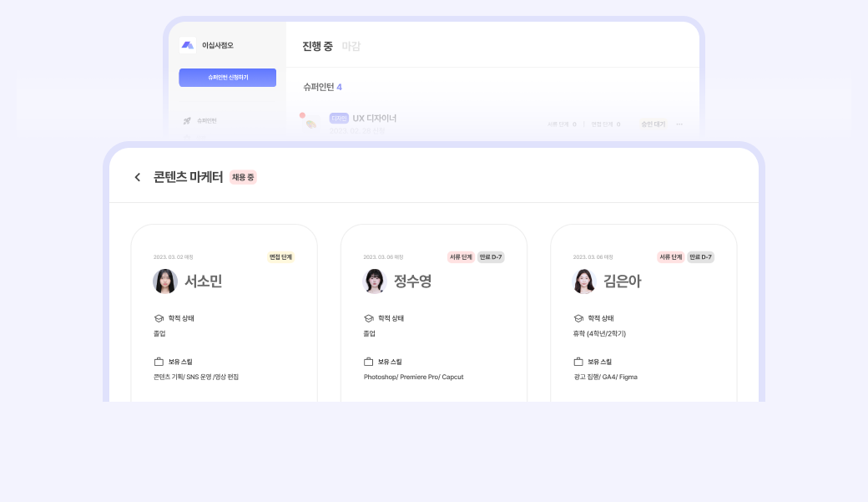Image resolution: width=868 pixels, height=502 pixels.
Task: Click graduation cap icon on 김은아 card
Action: (578, 318)
